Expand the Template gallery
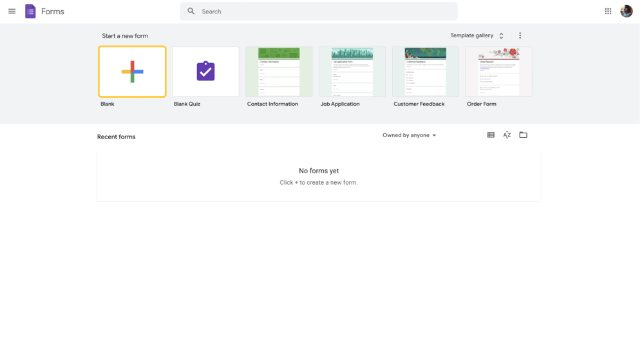This screenshot has height=362, width=644. (477, 35)
